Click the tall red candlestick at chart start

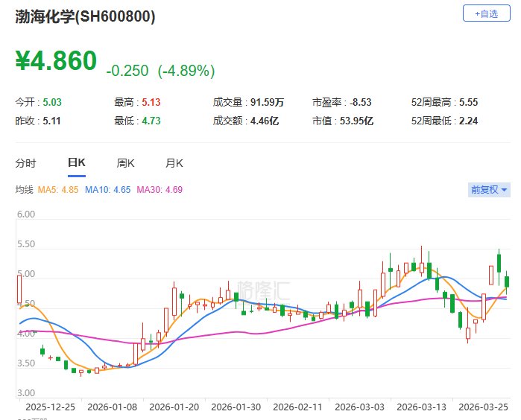(19, 289)
